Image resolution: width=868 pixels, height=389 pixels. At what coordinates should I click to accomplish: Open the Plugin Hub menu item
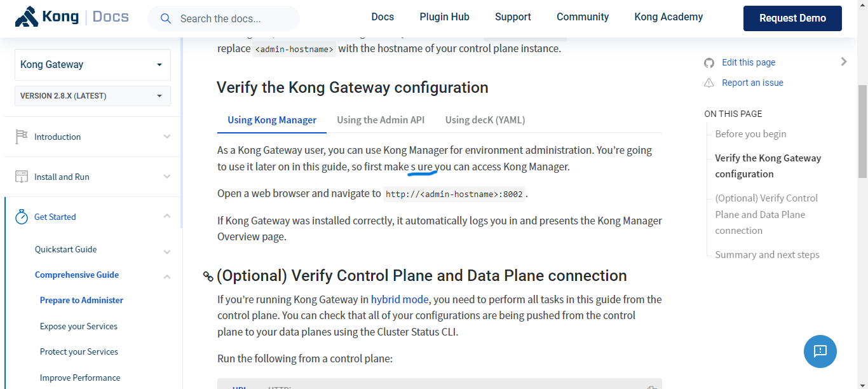coord(444,17)
